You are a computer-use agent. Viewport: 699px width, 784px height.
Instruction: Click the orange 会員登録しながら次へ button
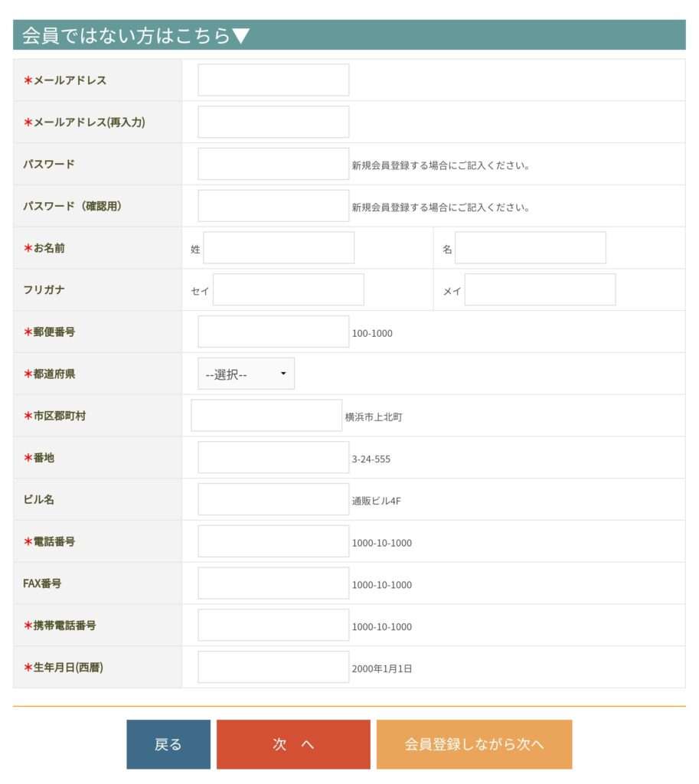[x=474, y=744]
